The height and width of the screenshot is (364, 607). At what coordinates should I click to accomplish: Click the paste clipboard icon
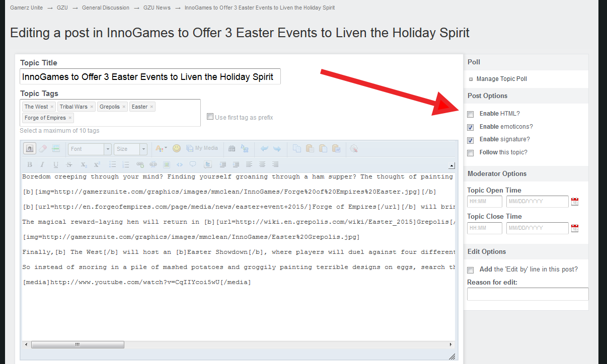tap(310, 148)
